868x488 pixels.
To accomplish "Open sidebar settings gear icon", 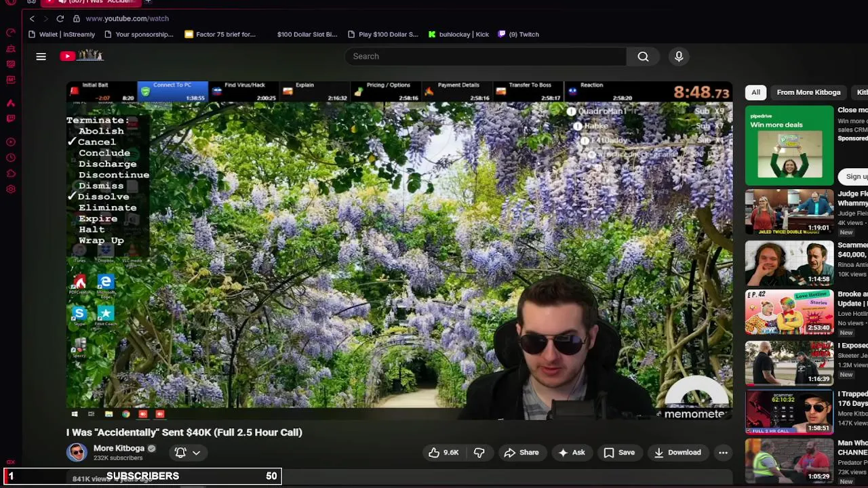I will tap(11, 189).
